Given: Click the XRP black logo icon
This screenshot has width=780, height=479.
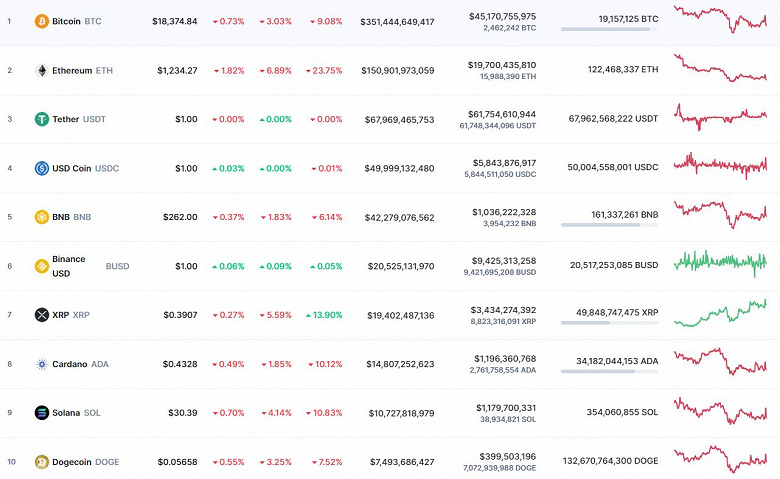Looking at the screenshot, I should click(x=42, y=315).
